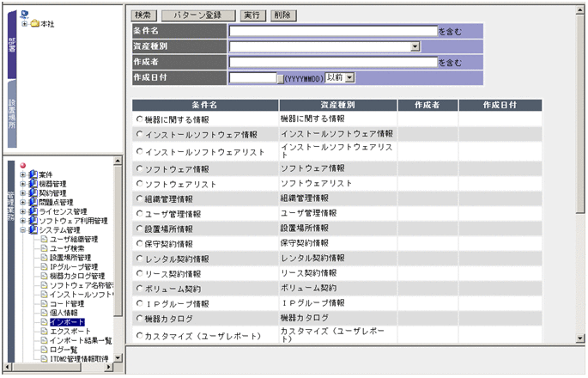
Task: Select the highlighted インポート tree item
Action: [67, 322]
